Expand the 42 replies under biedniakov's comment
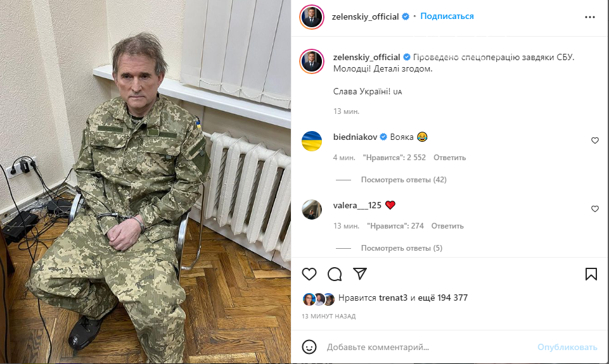This screenshot has height=364, width=609. [x=404, y=180]
